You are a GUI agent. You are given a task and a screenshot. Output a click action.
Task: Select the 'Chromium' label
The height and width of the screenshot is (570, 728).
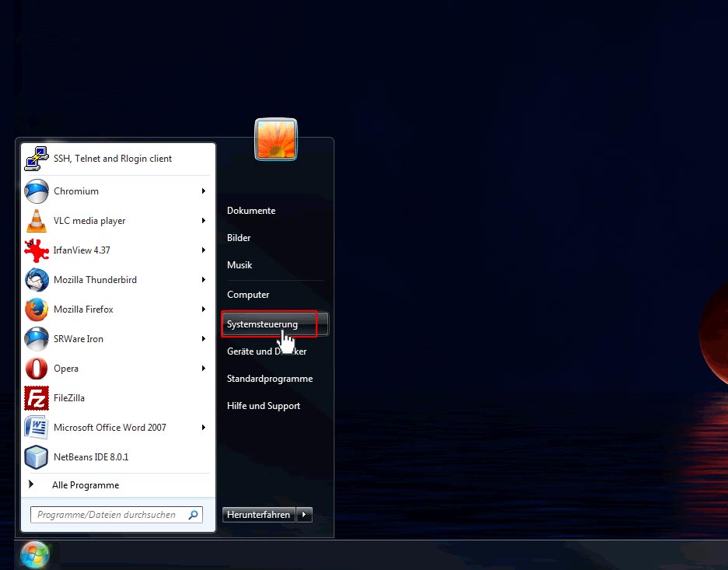(76, 191)
